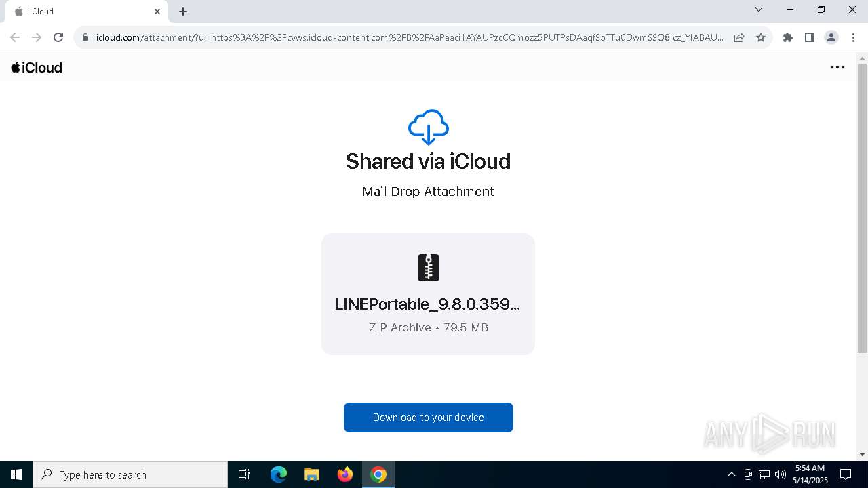The height and width of the screenshot is (488, 868).
Task: Go forward in the browser
Action: pos(37,37)
